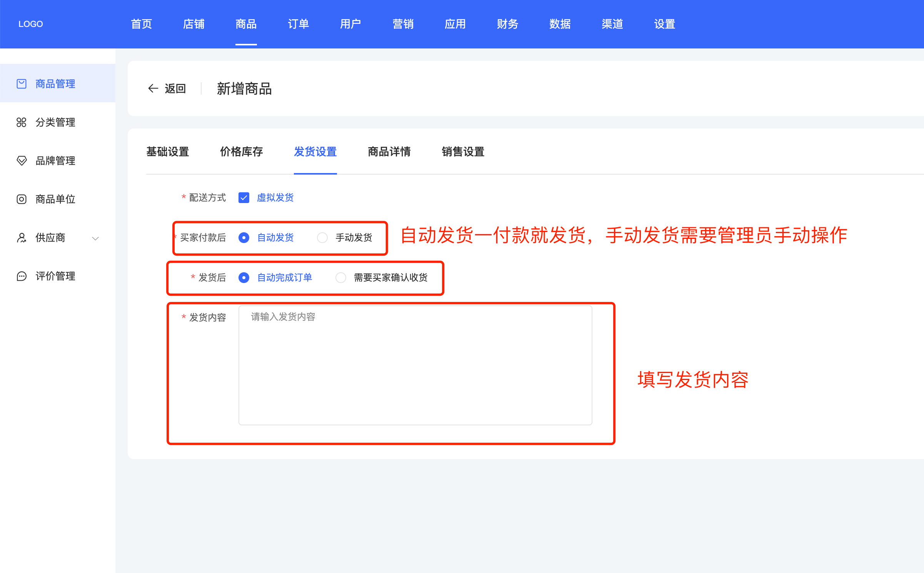Select 需要买家确认收货 radio option

coord(341,278)
